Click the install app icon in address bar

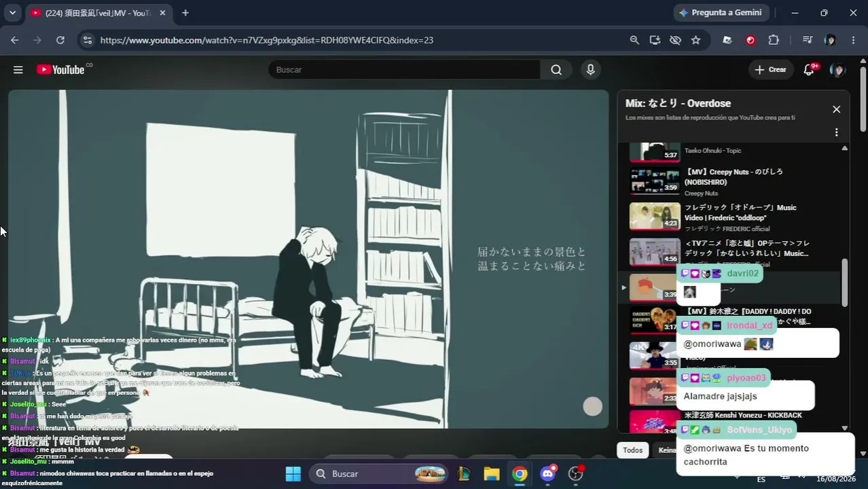pyautogui.click(x=655, y=40)
